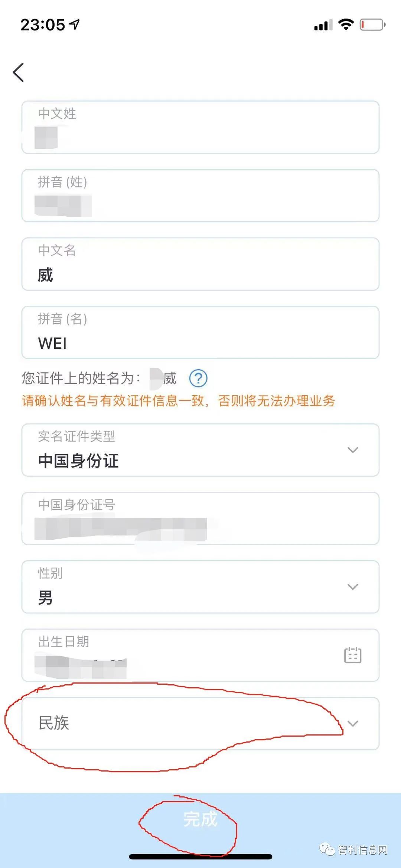Tap the 23:05 clock in status bar
This screenshot has width=401, height=868.
pos(43,25)
